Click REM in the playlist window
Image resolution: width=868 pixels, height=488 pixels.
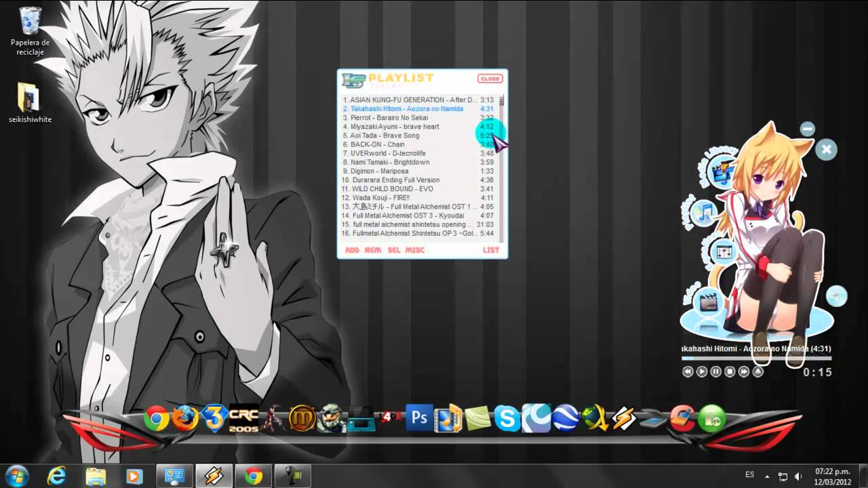(373, 250)
